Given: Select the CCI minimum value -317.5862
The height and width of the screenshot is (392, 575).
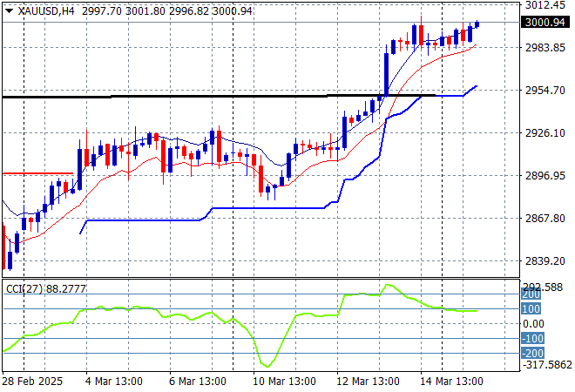Looking at the screenshot, I should pos(547,365).
